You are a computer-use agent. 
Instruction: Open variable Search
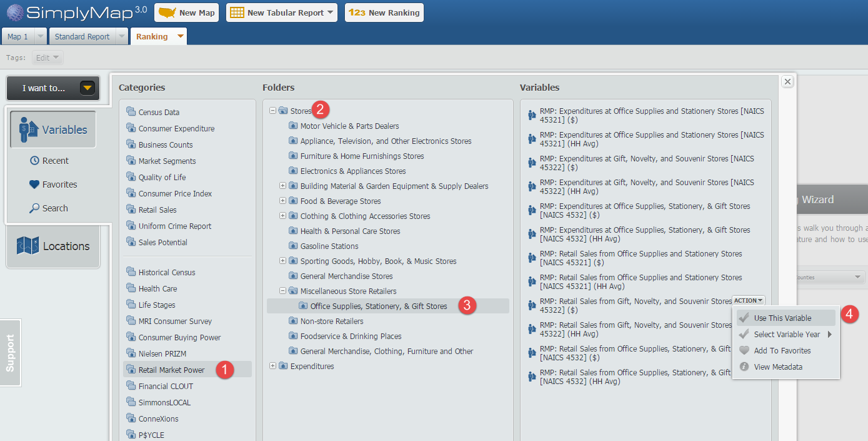click(49, 208)
